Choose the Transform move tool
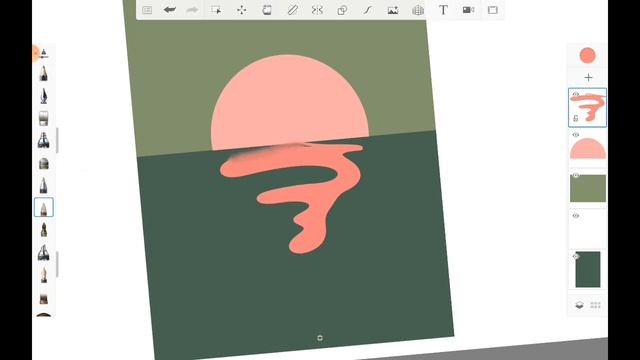640x360 pixels. pyautogui.click(x=242, y=10)
